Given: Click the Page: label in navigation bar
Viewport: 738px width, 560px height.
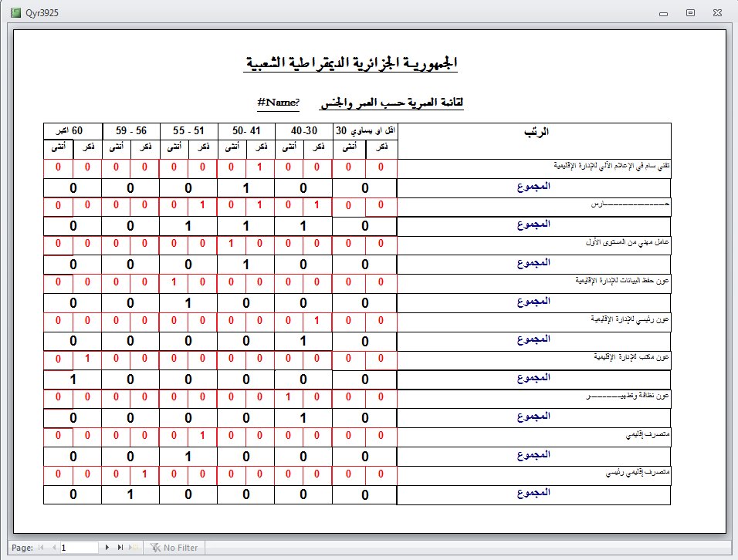Looking at the screenshot, I should 22,548.
